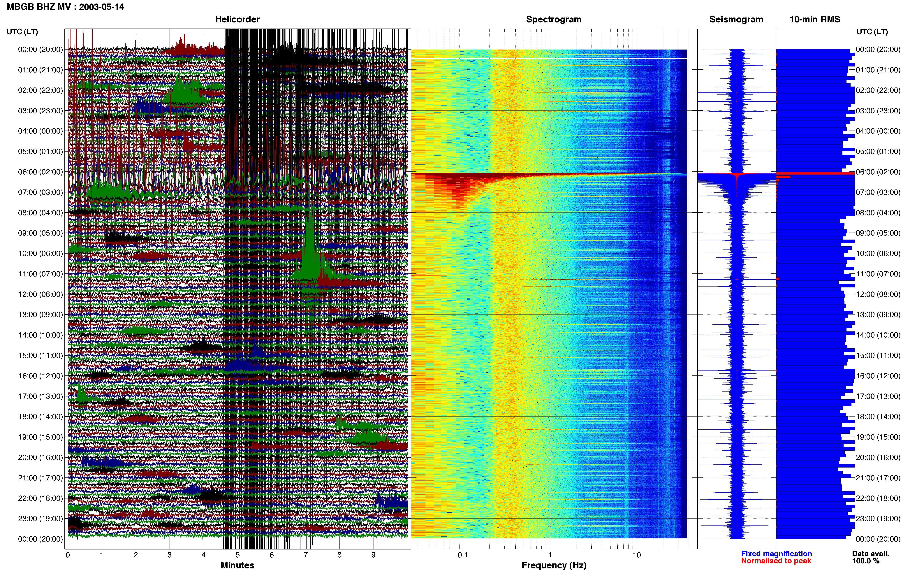Click helicorder time label '13:00 (09:00)'
924x578 pixels.
(41, 315)
